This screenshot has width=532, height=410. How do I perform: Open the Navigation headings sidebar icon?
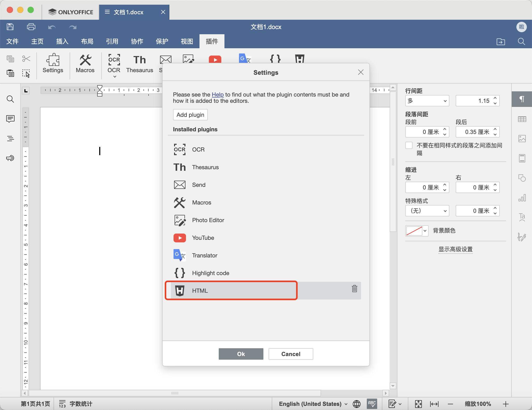pos(10,139)
